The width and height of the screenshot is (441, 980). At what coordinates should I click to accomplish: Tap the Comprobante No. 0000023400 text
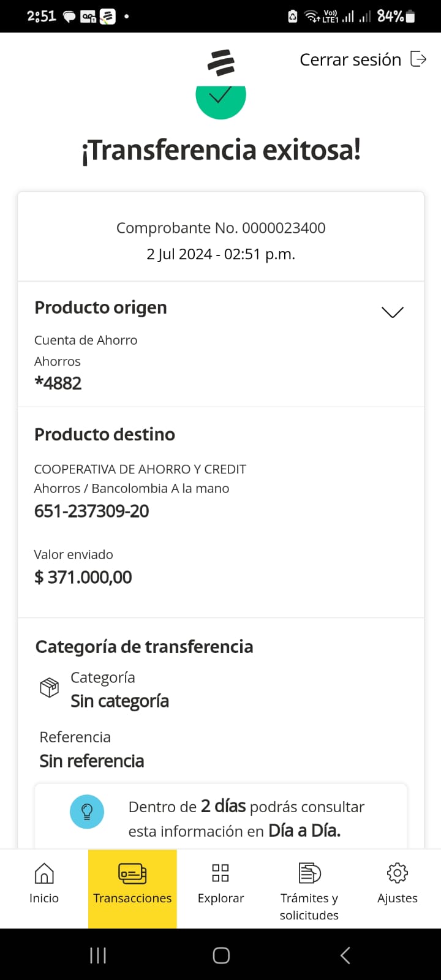(x=221, y=228)
